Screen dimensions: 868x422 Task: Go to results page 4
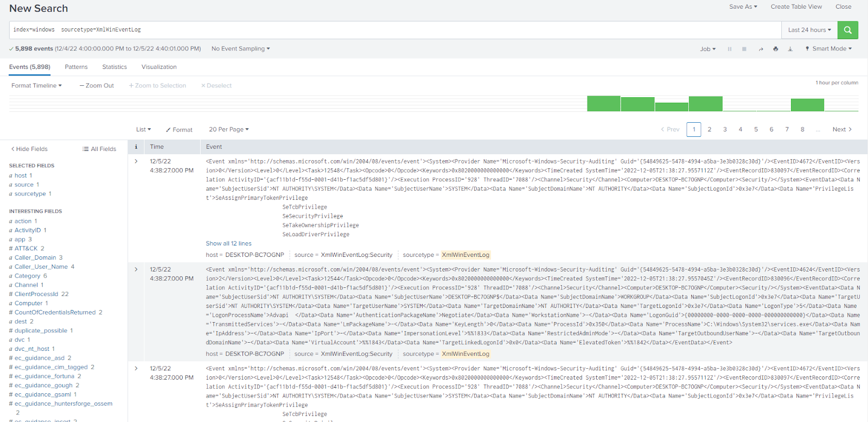point(740,129)
